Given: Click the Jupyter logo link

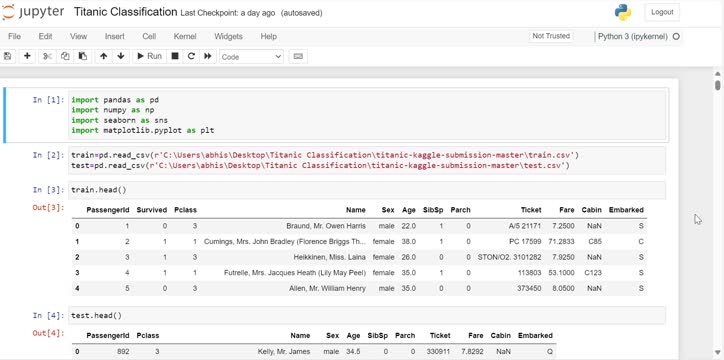Looking at the screenshot, I should click(x=33, y=12).
